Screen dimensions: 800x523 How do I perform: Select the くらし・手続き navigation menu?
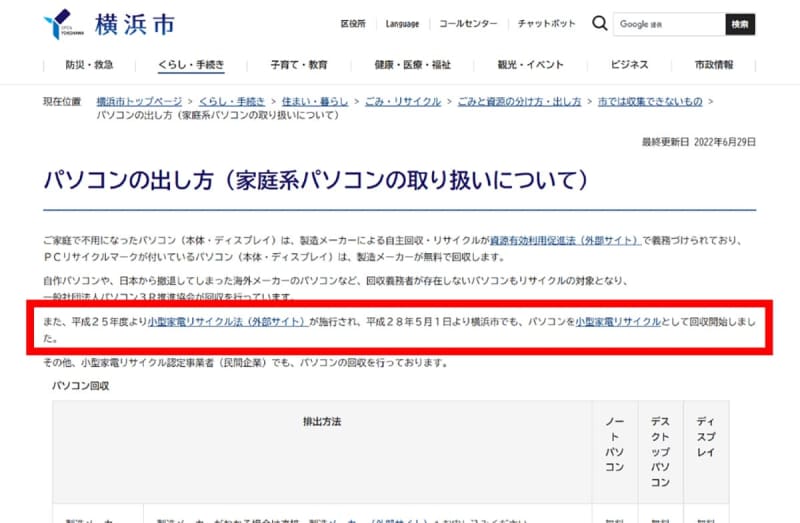191,65
